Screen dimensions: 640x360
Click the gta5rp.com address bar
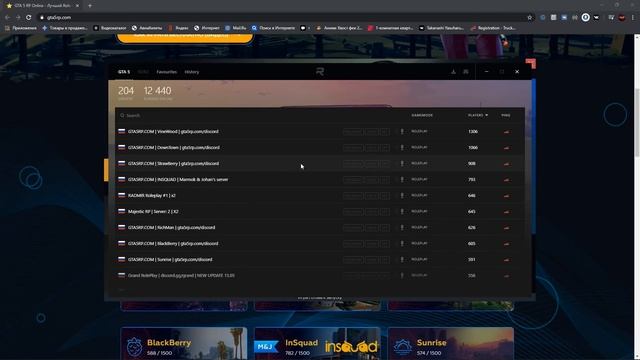(286, 17)
